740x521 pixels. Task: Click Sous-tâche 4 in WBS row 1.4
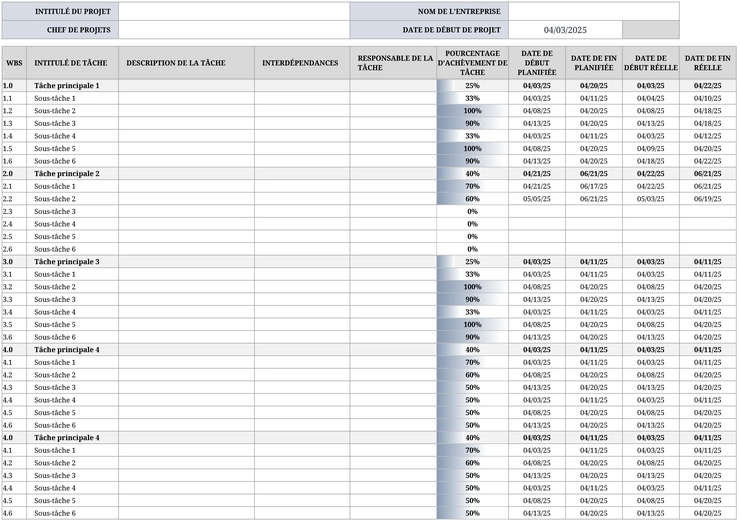click(x=55, y=136)
